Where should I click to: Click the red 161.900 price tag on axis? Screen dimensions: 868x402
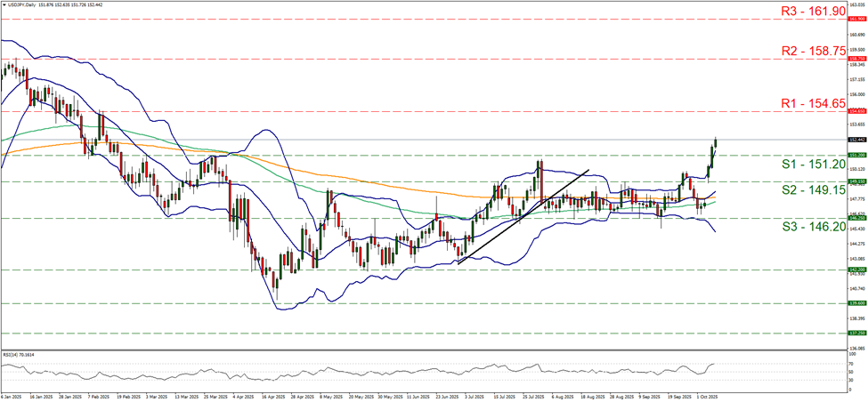[856, 18]
